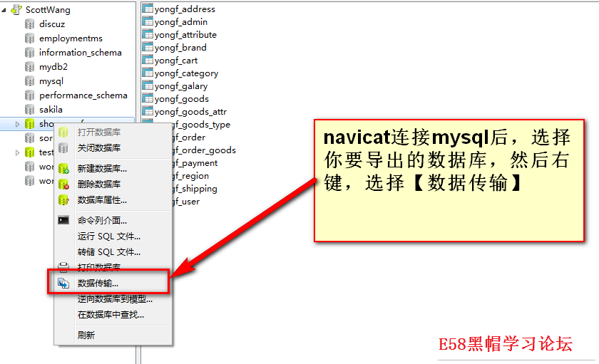The width and height of the screenshot is (599, 364).
Task: Click the ScottWang connection icon
Action: pos(16,10)
